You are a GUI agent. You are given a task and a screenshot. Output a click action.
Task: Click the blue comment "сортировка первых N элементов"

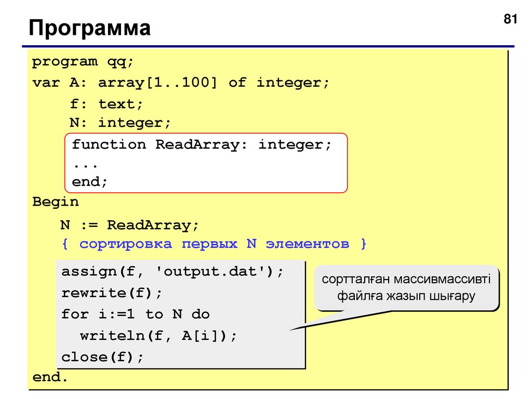pyautogui.click(x=214, y=244)
